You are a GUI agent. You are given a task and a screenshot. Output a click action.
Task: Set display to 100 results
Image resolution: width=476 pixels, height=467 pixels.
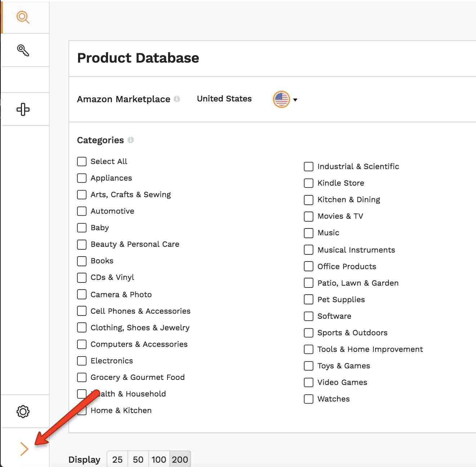pos(159,459)
